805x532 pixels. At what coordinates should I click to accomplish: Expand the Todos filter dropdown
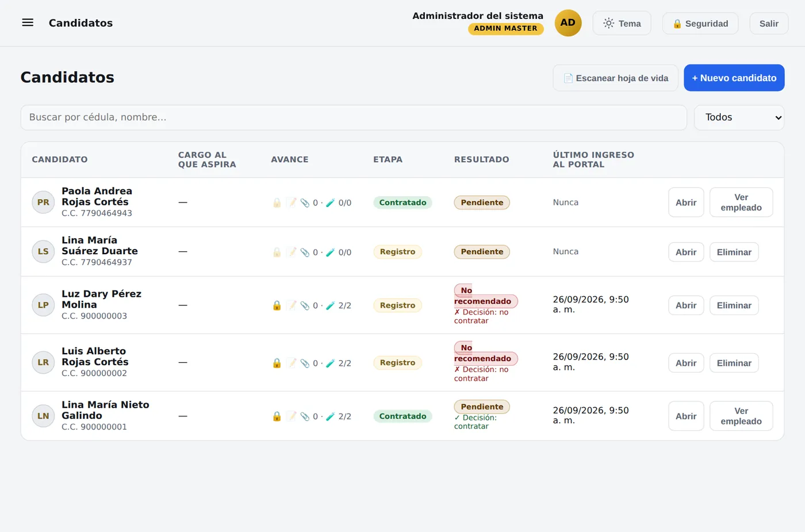coord(739,117)
